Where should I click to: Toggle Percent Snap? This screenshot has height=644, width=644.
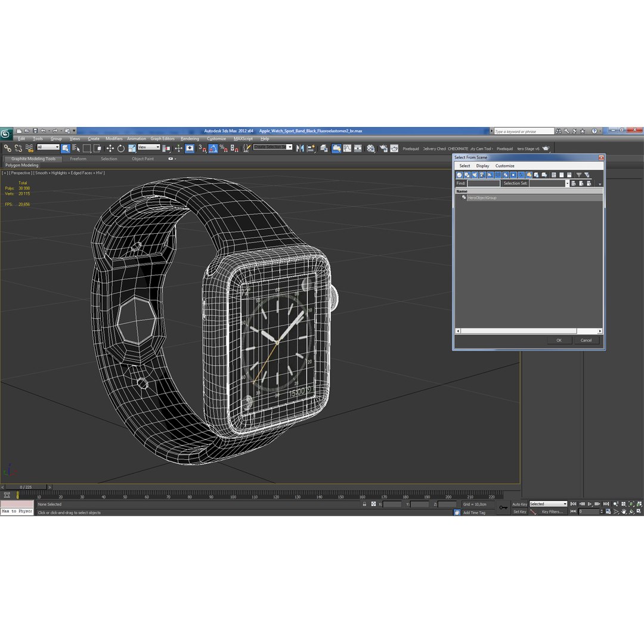coord(224,148)
